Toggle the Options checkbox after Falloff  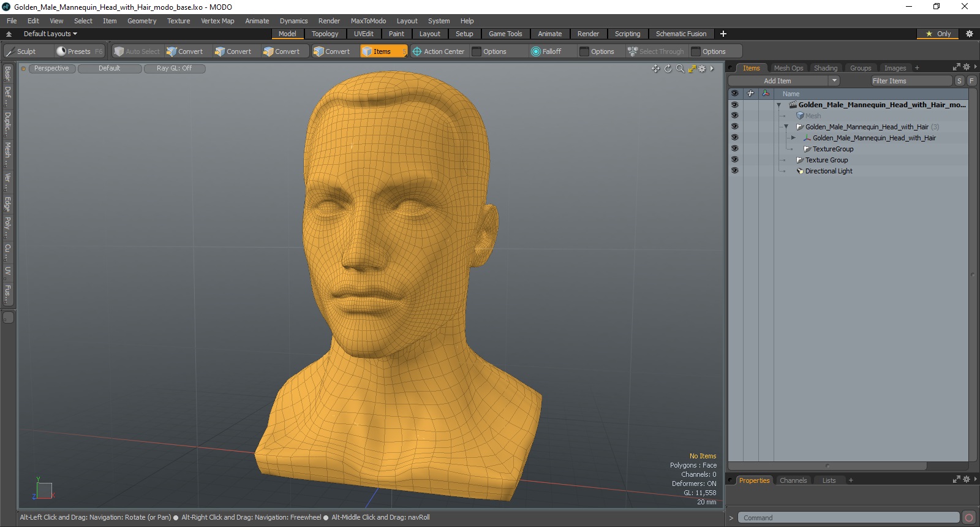(x=584, y=51)
